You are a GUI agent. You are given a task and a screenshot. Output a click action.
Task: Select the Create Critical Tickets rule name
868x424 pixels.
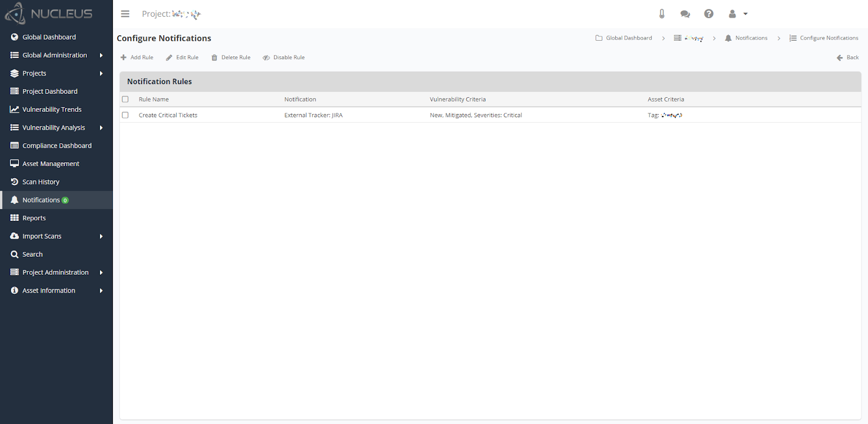168,115
